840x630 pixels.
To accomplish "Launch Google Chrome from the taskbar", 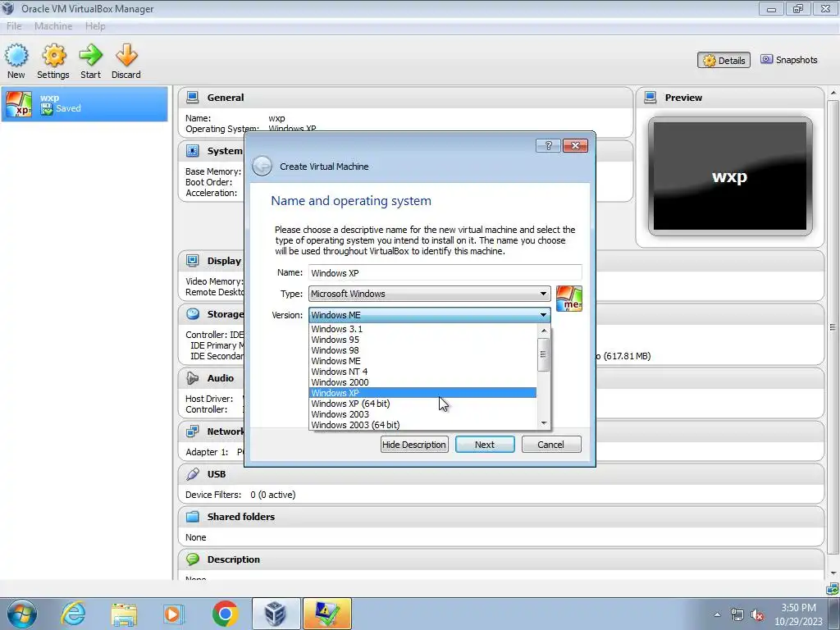I will coord(225,614).
